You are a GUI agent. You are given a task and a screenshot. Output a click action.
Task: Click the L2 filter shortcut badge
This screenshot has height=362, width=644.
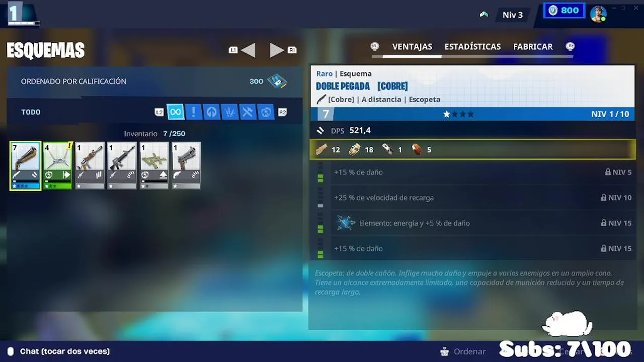point(159,112)
